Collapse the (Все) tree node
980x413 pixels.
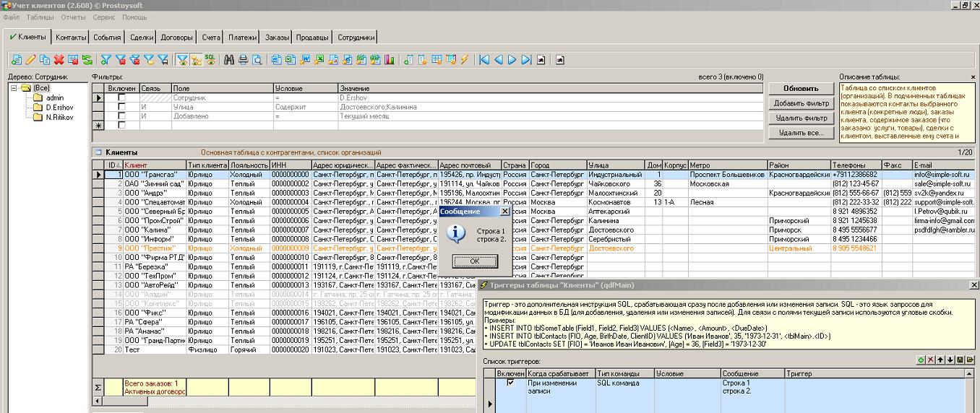click(14, 88)
